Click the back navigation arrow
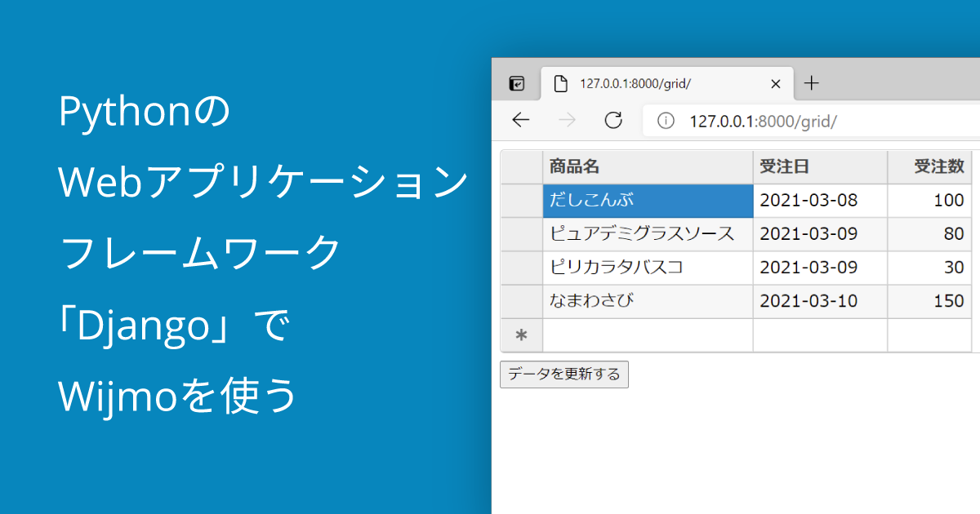980x514 pixels. [x=520, y=119]
